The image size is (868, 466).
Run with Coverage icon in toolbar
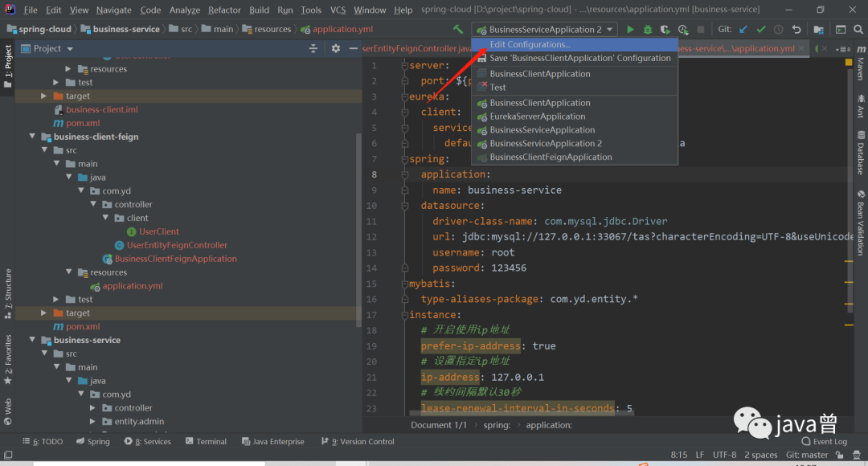coord(665,30)
